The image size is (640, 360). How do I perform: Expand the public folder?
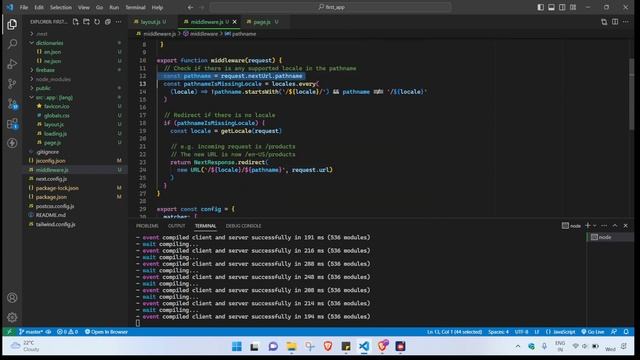pos(76,88)
